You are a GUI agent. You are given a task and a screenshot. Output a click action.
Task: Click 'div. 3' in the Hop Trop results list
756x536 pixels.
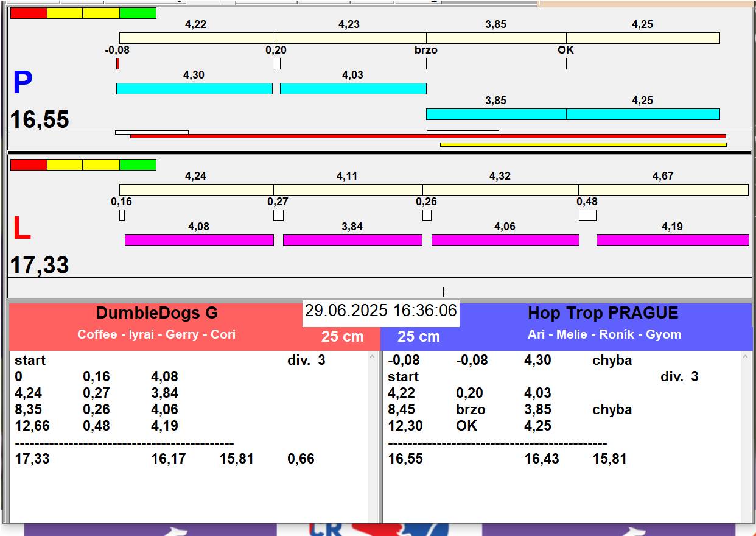pyautogui.click(x=679, y=376)
